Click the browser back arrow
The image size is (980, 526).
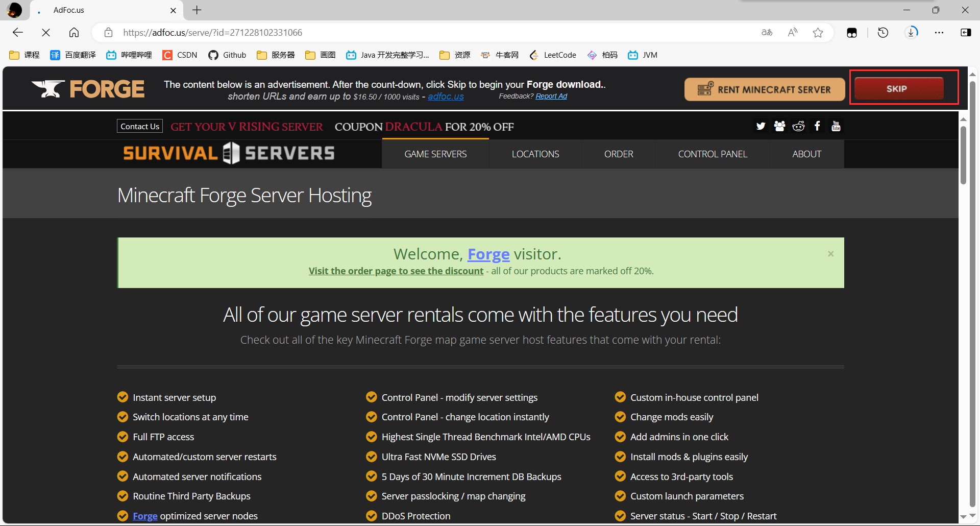18,33
